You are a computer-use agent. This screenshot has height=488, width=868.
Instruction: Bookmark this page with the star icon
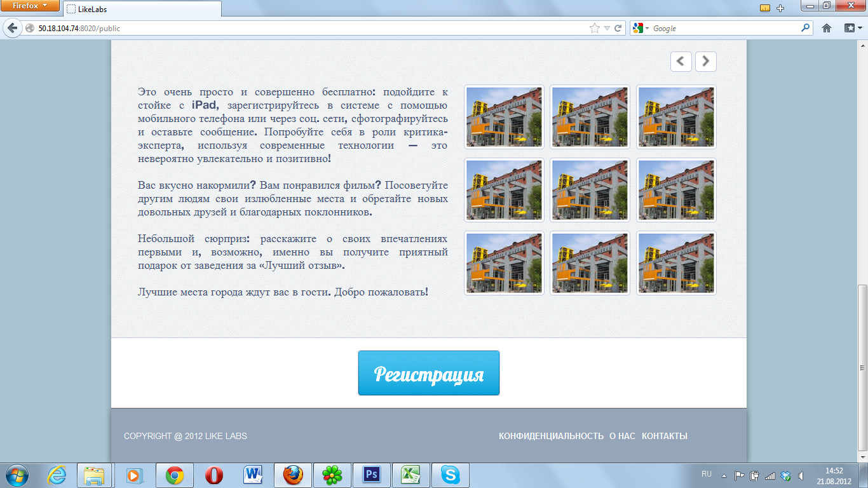pos(594,28)
